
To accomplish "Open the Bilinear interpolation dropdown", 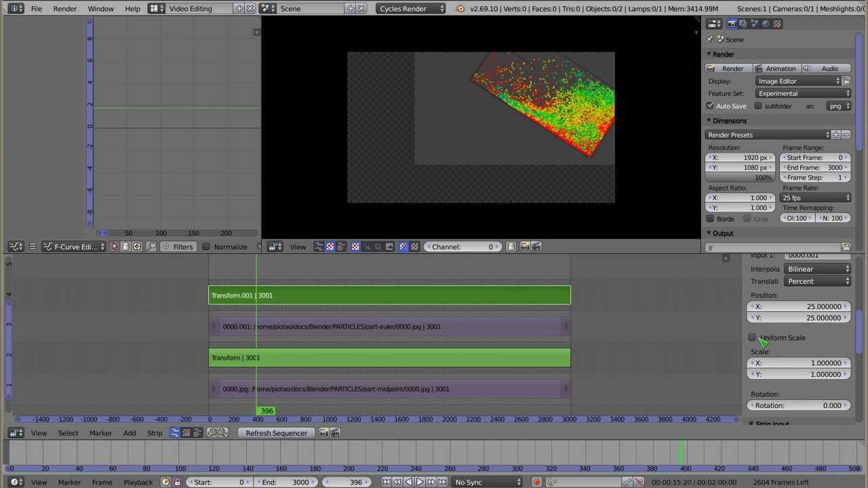I will [818, 269].
